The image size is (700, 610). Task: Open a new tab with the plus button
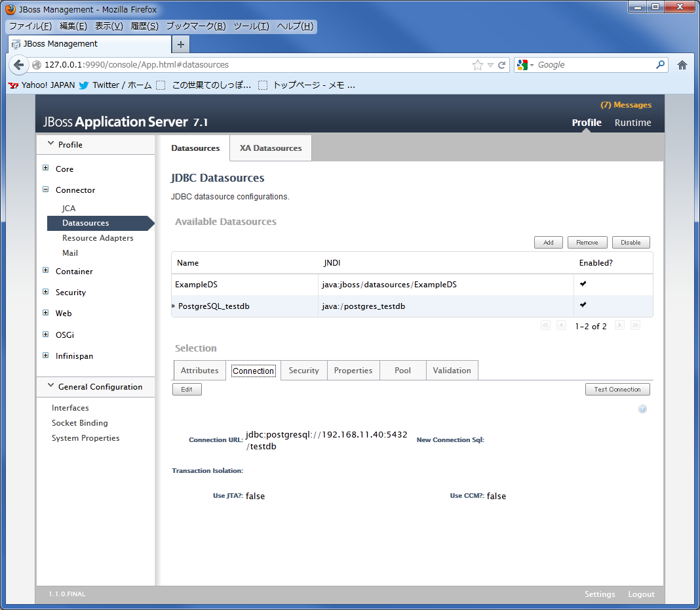tap(181, 44)
